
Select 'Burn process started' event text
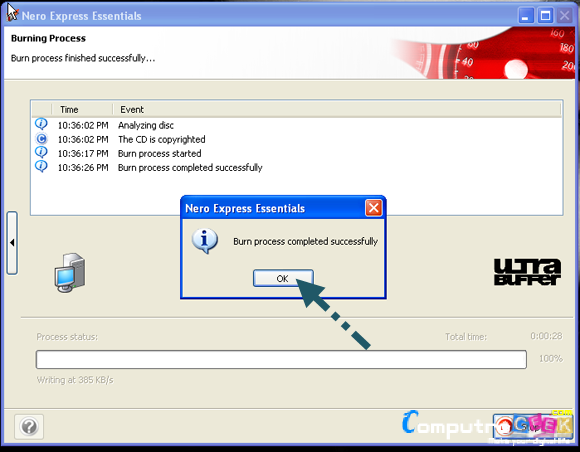click(x=159, y=154)
